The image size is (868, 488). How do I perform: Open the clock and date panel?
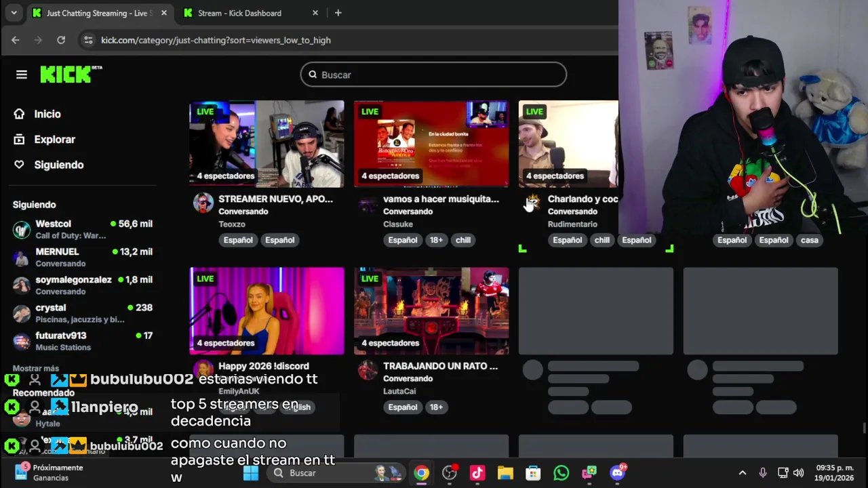point(835,473)
